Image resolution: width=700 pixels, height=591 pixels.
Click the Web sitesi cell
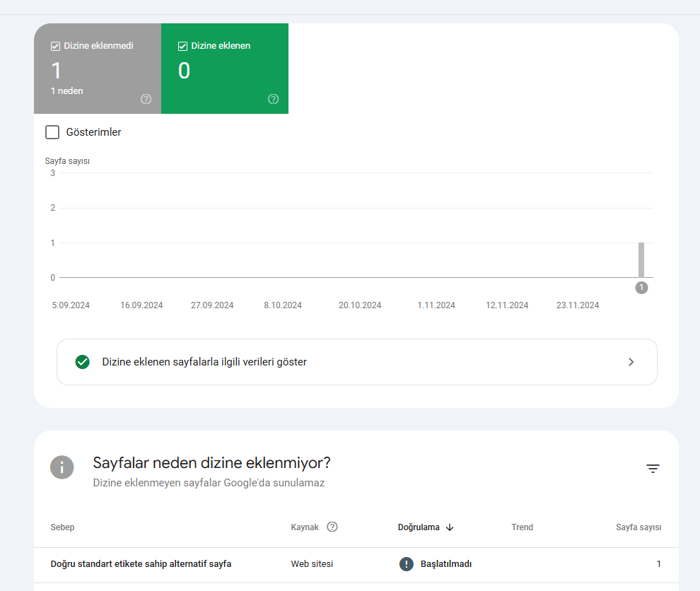312,563
